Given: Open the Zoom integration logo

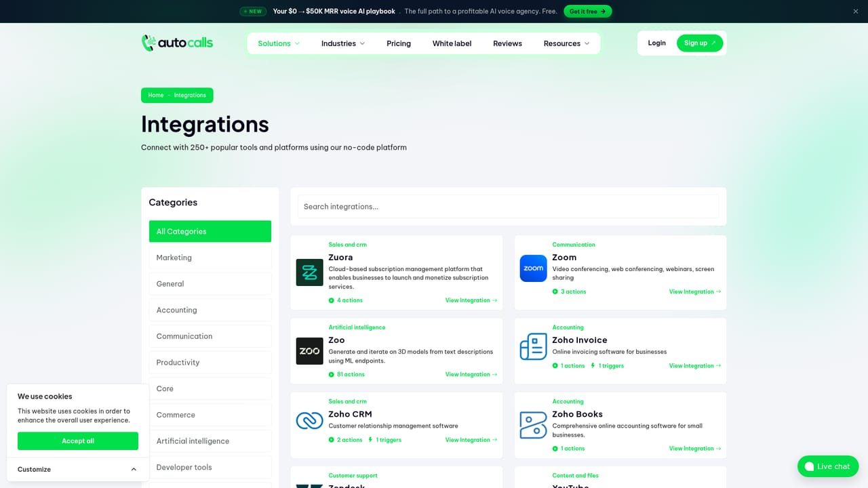Looking at the screenshot, I should pos(533,268).
